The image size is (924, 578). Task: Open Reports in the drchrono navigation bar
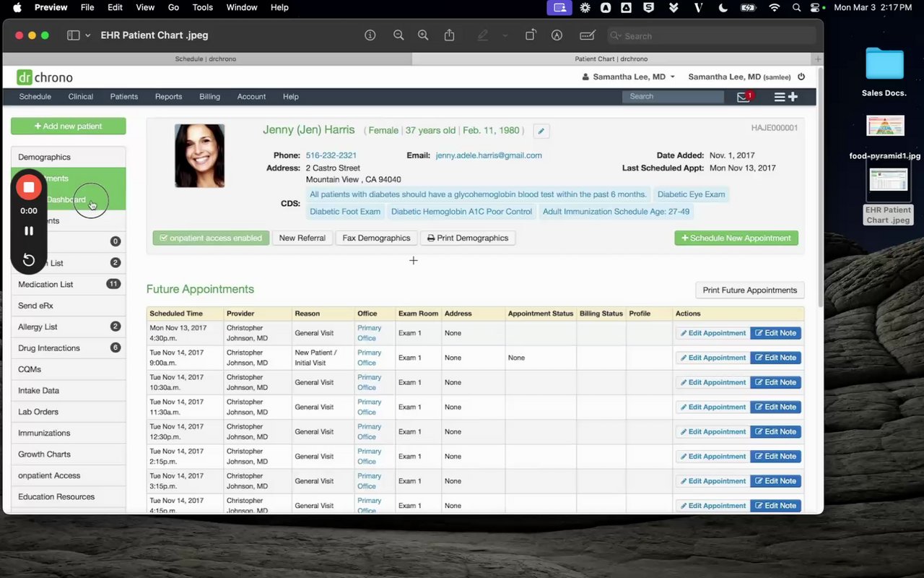tap(168, 97)
